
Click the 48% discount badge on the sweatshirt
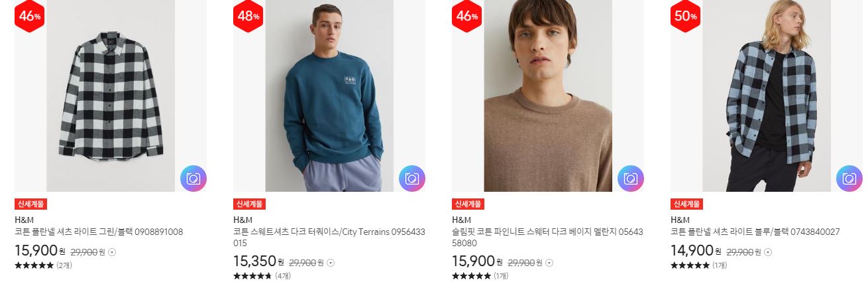point(248,16)
